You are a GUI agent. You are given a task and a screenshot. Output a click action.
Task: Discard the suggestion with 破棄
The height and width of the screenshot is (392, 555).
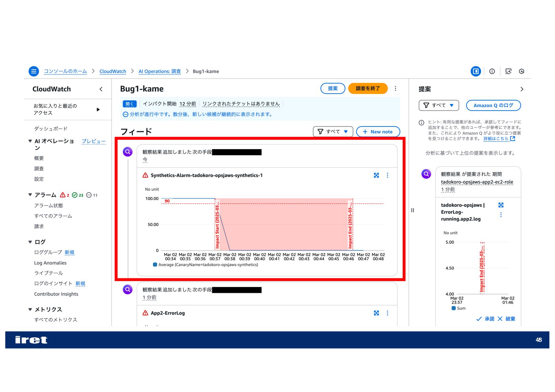(507, 319)
